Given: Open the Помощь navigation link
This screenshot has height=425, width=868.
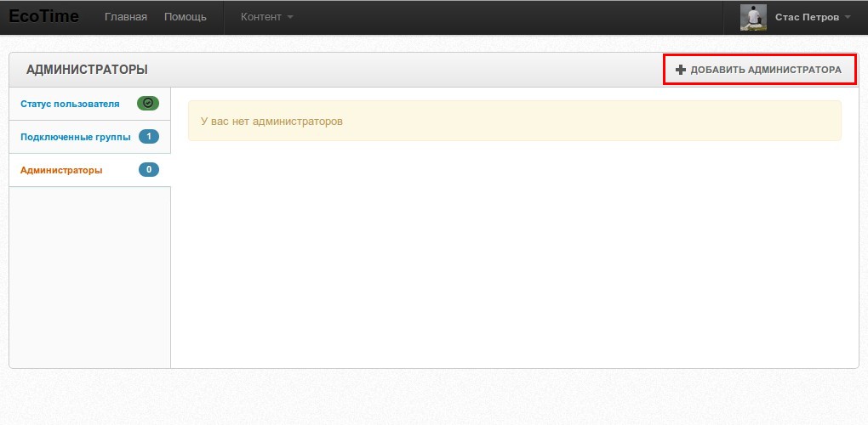Looking at the screenshot, I should click(185, 17).
